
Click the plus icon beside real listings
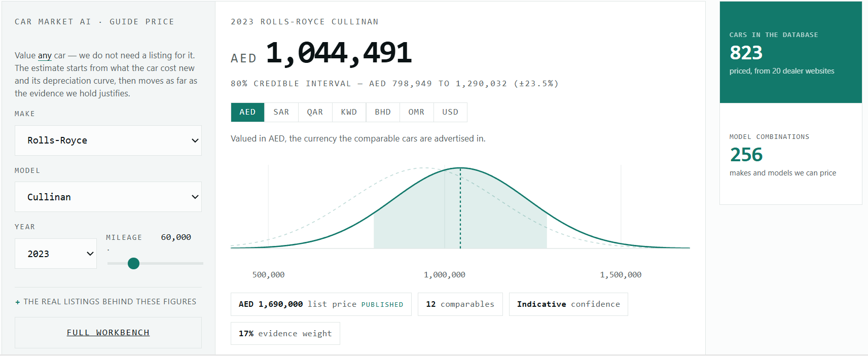(x=18, y=302)
